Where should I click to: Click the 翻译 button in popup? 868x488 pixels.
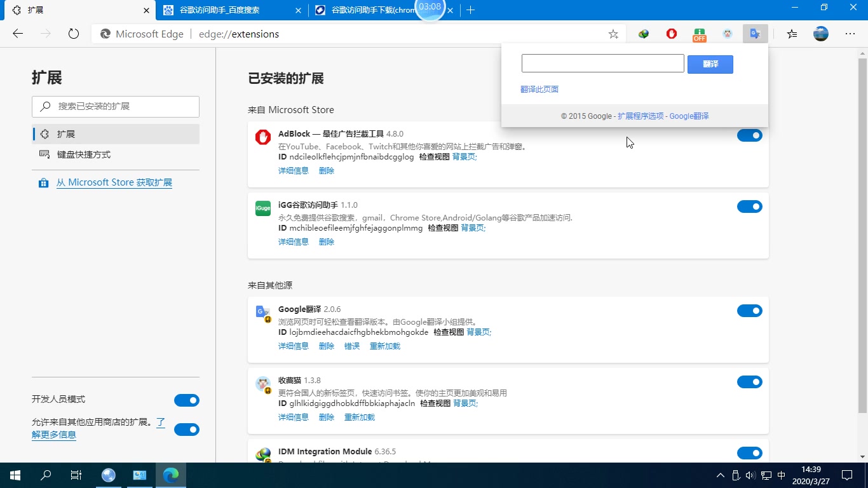(710, 64)
